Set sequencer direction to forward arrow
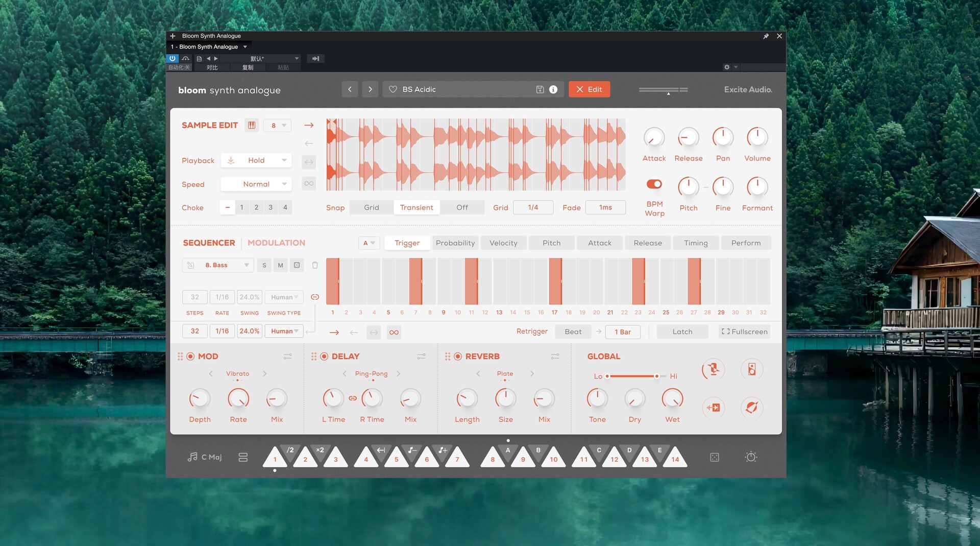The height and width of the screenshot is (546, 980). tap(334, 333)
